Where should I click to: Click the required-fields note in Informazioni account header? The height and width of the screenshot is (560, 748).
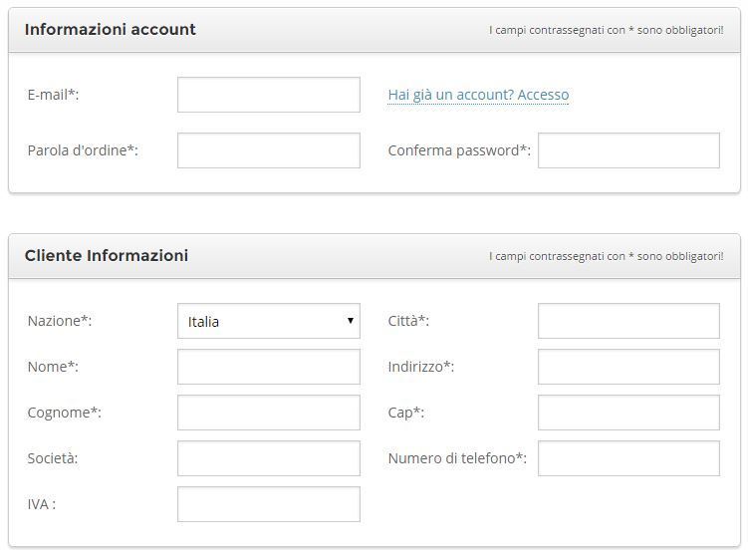(607, 30)
